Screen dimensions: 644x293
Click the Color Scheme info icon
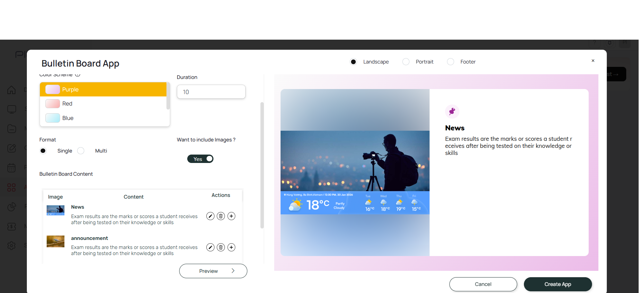point(78,75)
